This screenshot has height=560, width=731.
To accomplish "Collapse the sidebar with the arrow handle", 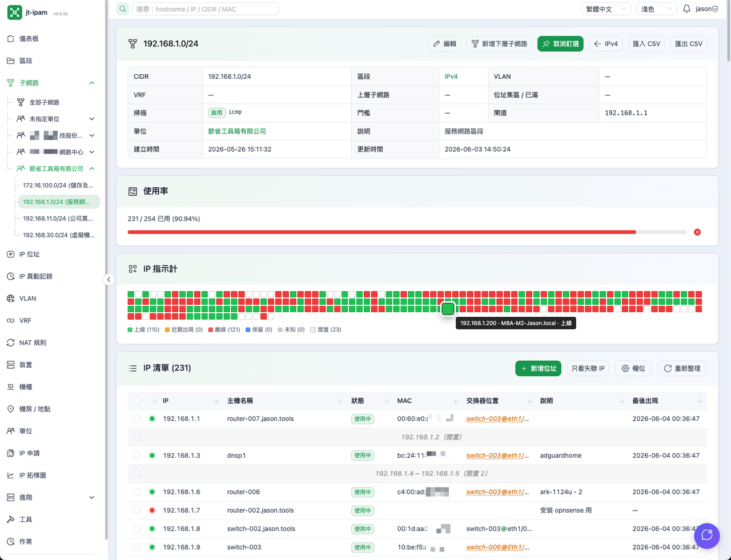I will [109, 280].
